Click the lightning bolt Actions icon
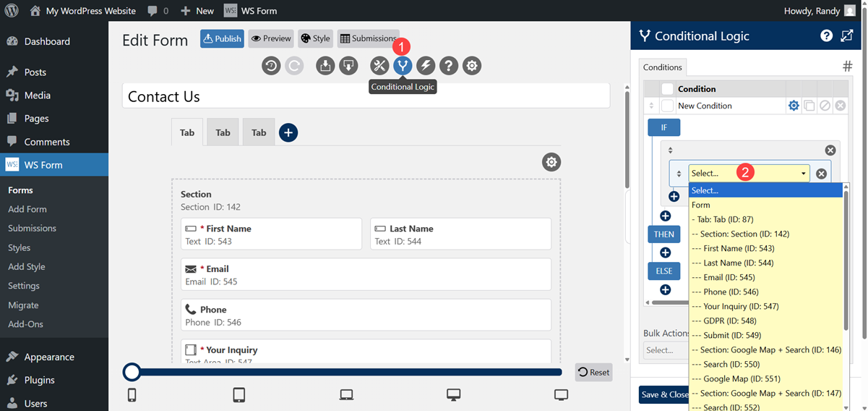This screenshot has width=868, height=411. pos(426,66)
